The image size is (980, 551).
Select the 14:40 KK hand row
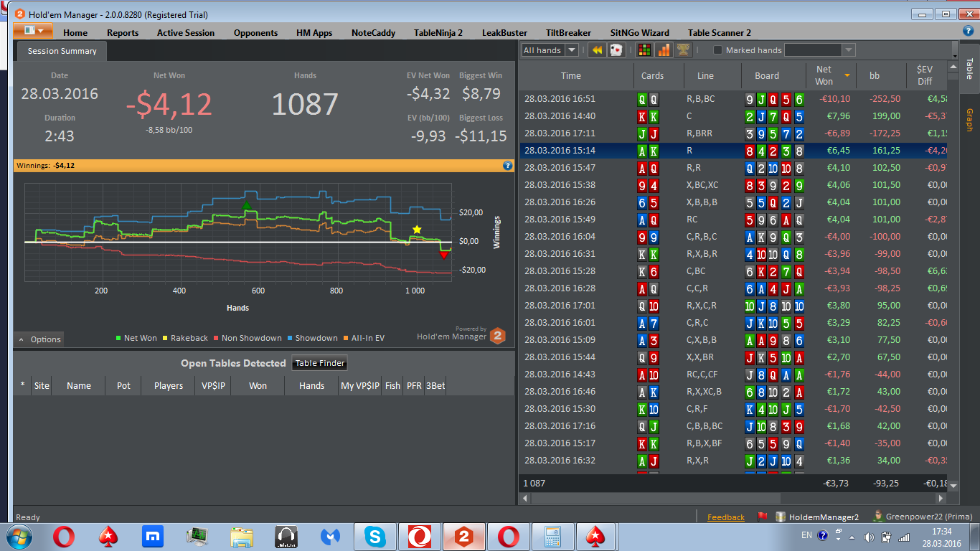tap(733, 116)
